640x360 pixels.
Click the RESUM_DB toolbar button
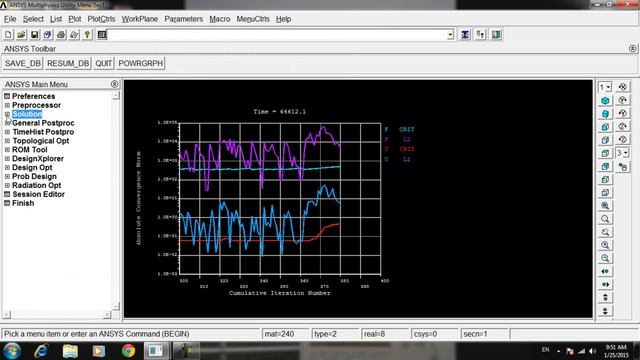point(68,64)
